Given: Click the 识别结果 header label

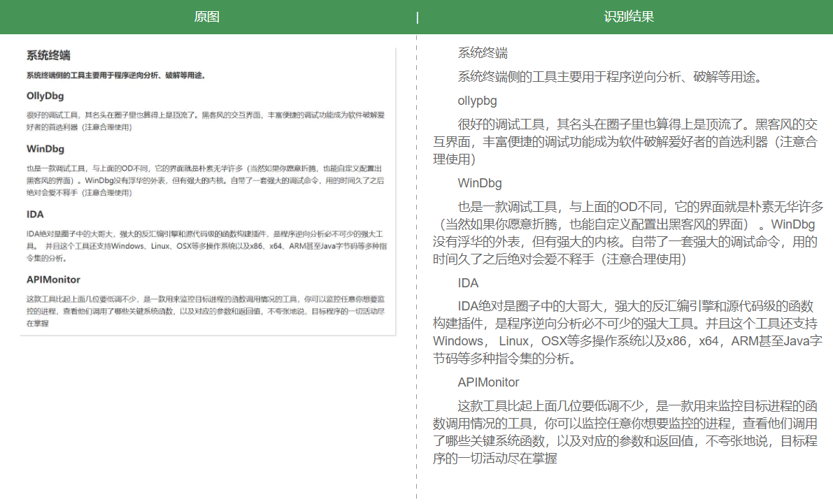Looking at the screenshot, I should 629,17.
